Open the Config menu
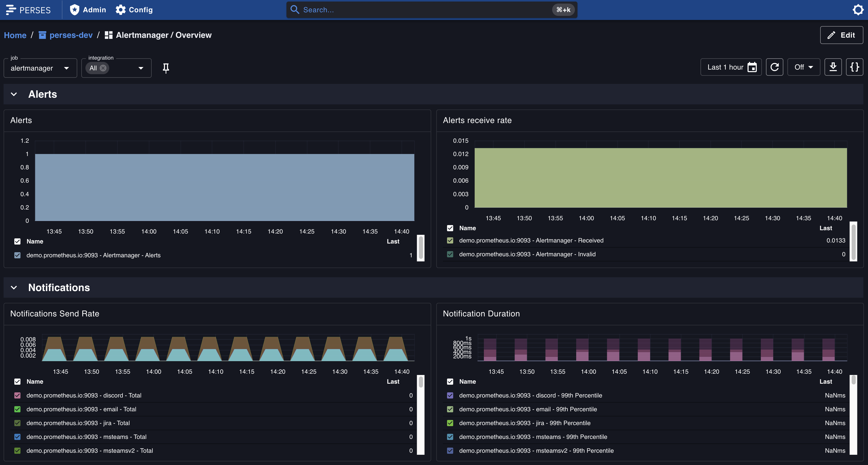The image size is (868, 465). pos(134,10)
